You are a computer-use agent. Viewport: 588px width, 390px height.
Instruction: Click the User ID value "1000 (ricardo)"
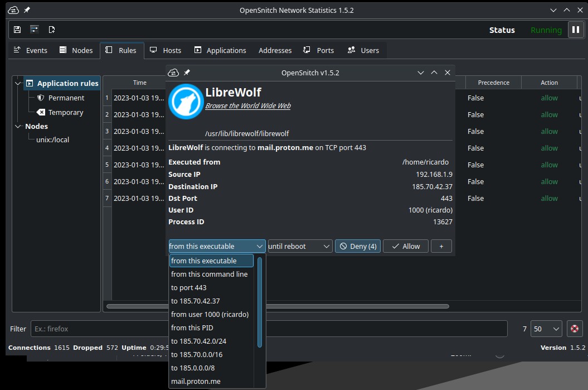click(430, 210)
